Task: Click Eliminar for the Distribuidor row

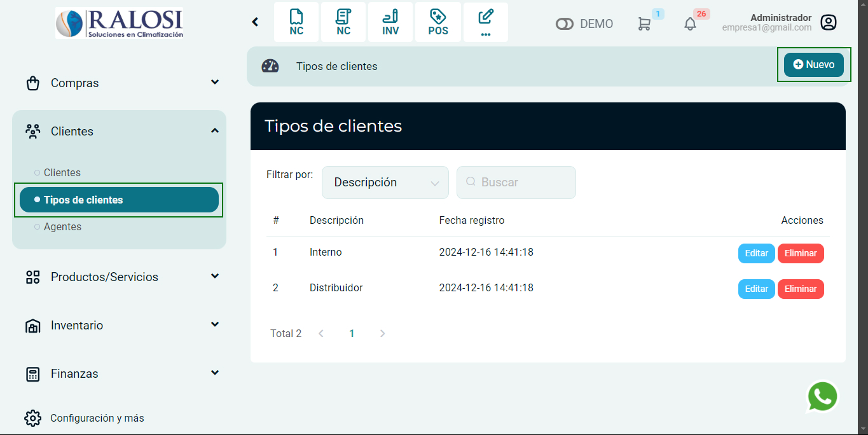Action: [x=800, y=289]
